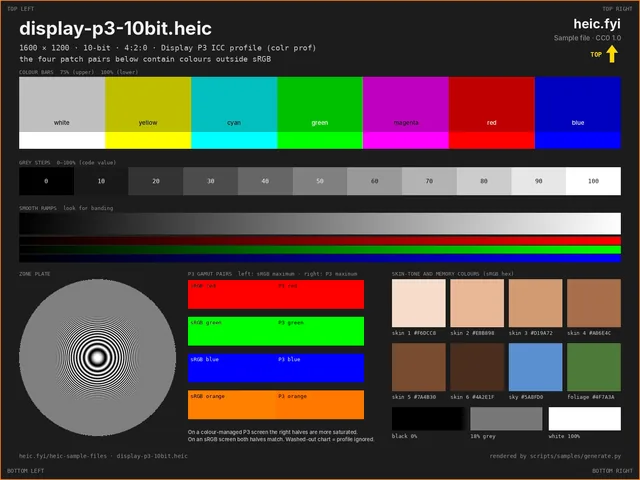Click the 'ZONE PLATE' heading
Screen dimensions: 640x480
(35, 274)
